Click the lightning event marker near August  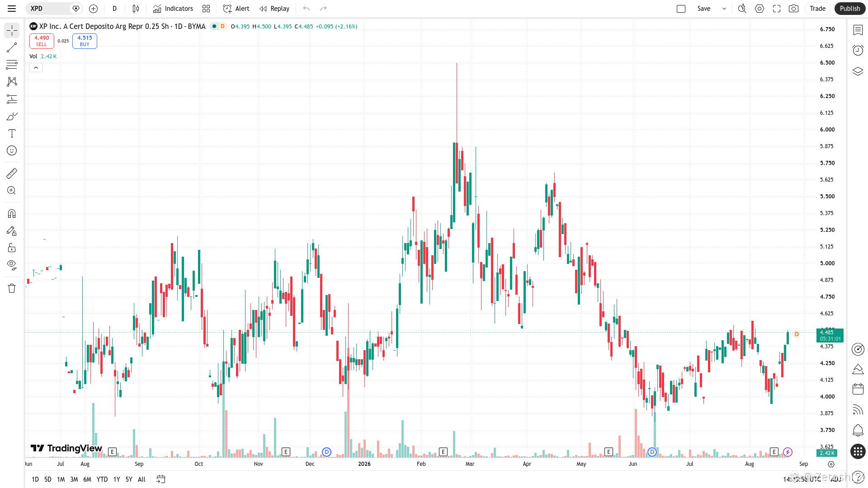pyautogui.click(x=788, y=452)
